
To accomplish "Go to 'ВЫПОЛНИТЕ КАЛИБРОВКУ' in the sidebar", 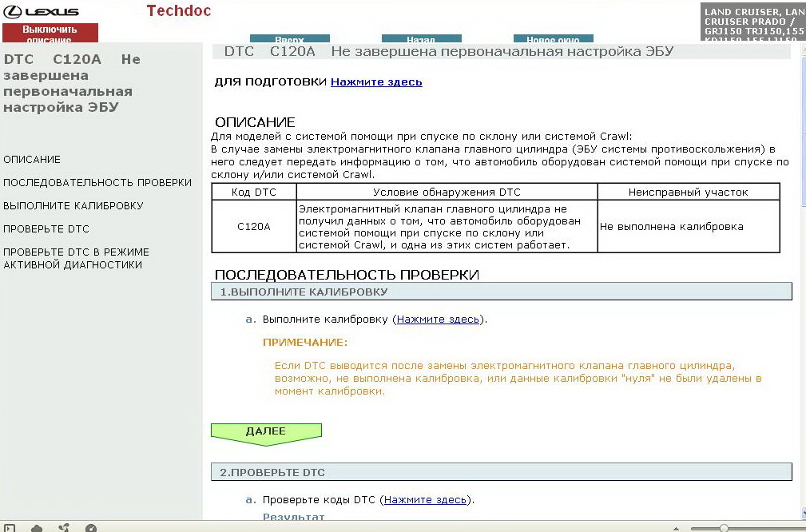I will (x=73, y=205).
